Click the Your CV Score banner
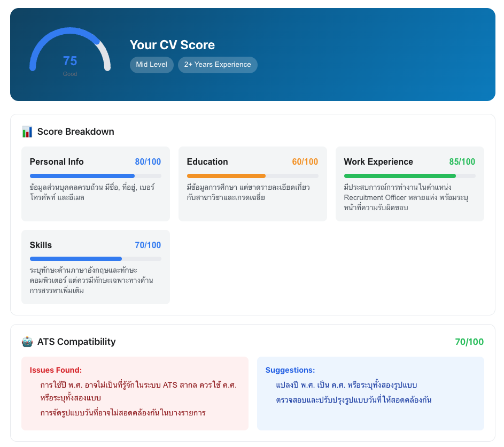This screenshot has height=447, width=504. tap(252, 53)
